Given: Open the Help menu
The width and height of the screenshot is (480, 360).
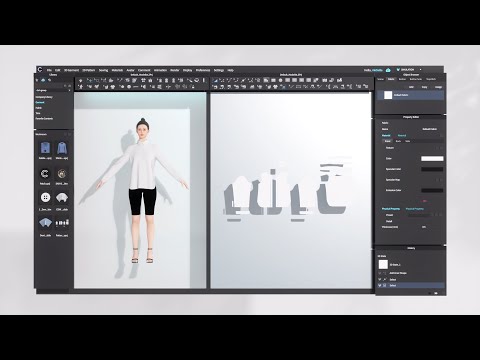Looking at the screenshot, I should point(230,70).
